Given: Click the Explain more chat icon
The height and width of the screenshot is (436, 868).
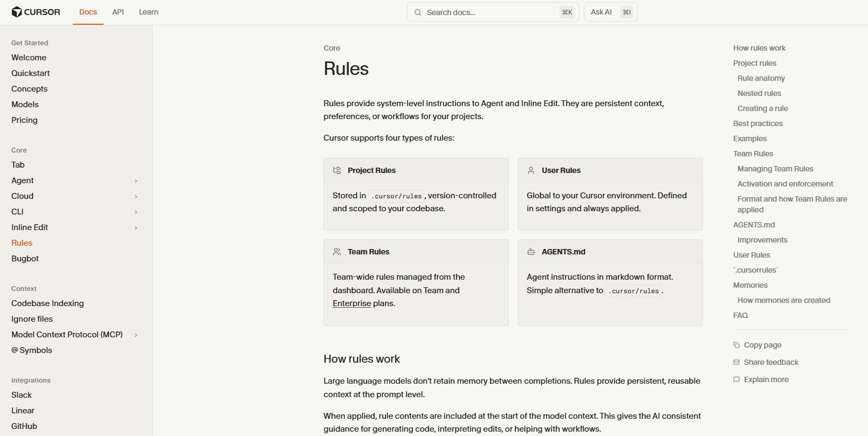Looking at the screenshot, I should pyautogui.click(x=736, y=379).
